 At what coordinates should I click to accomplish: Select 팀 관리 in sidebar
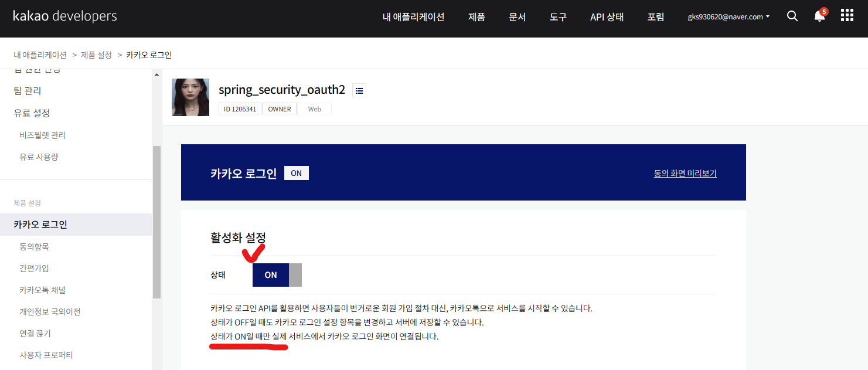pos(28,91)
